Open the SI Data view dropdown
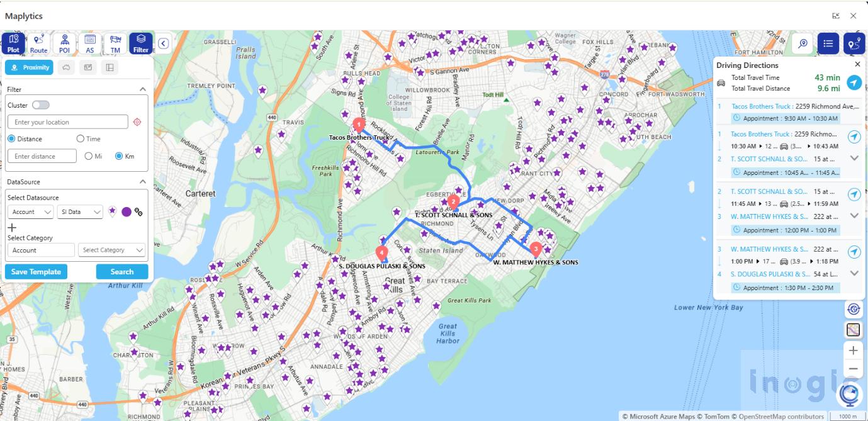 coord(80,212)
